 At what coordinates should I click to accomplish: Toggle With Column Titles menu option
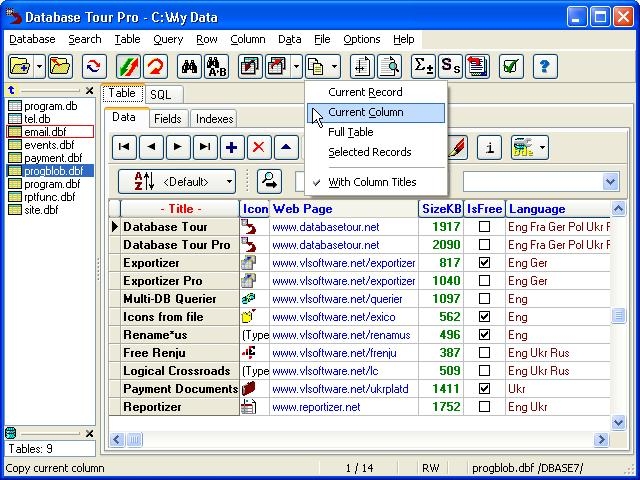(358, 182)
